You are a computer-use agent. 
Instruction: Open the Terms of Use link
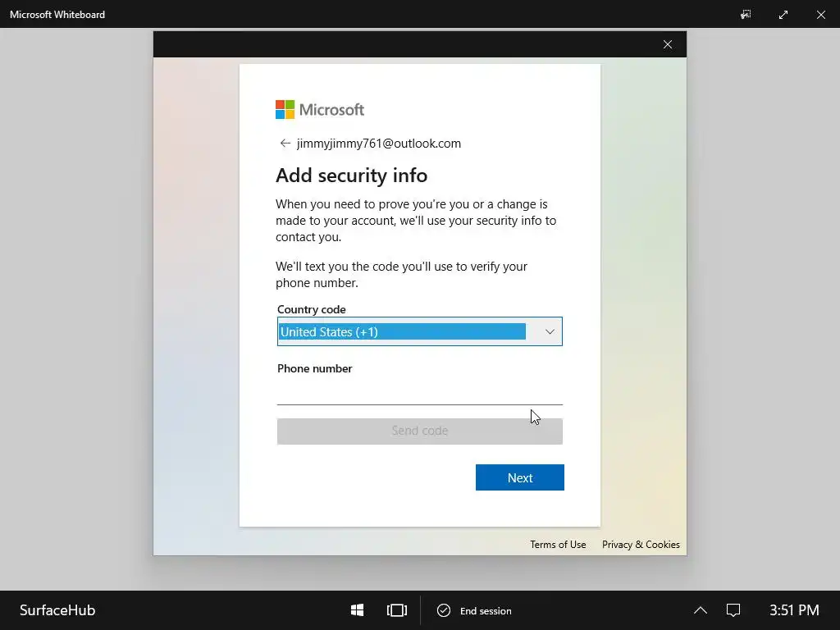pos(558,545)
